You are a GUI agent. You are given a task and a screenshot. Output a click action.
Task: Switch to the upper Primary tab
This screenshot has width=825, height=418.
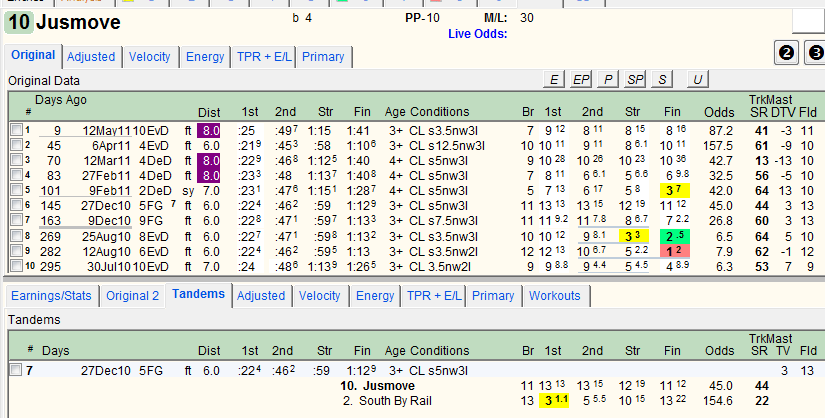pos(323,57)
